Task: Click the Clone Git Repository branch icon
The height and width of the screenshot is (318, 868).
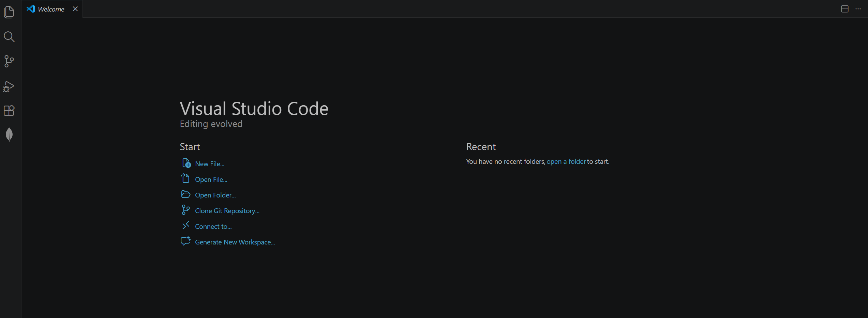Action: coord(186,210)
